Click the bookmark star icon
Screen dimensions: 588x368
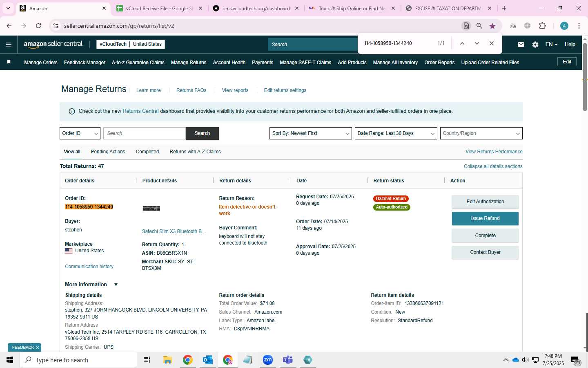[x=492, y=26]
